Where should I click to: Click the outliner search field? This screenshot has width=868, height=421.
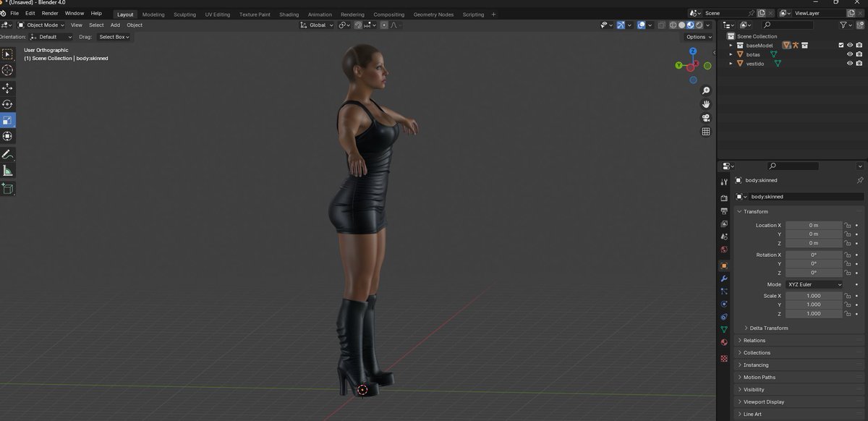coord(787,25)
